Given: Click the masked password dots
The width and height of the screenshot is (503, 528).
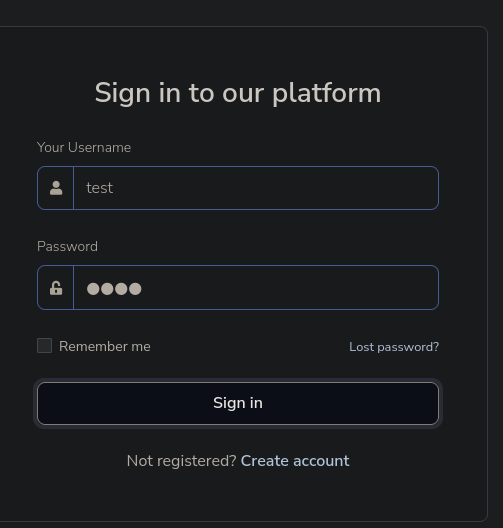Looking at the screenshot, I should (114, 289).
